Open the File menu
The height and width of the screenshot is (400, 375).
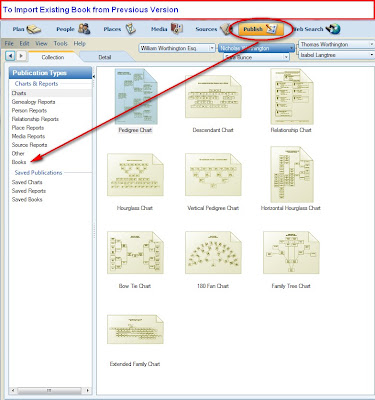click(x=9, y=44)
